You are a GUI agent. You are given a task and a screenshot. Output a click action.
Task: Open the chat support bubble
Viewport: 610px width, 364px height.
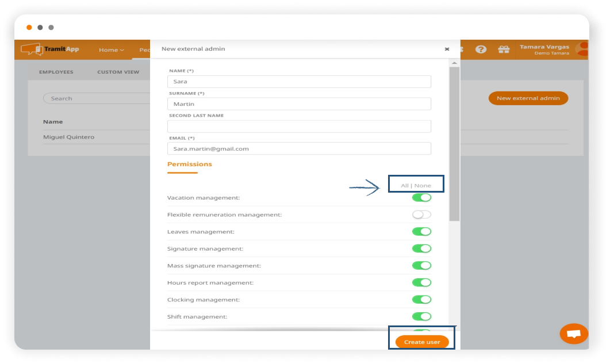pos(573,334)
